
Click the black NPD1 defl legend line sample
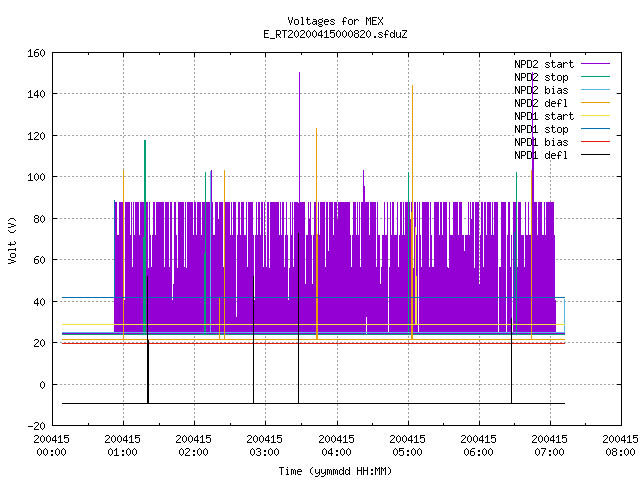pos(596,155)
